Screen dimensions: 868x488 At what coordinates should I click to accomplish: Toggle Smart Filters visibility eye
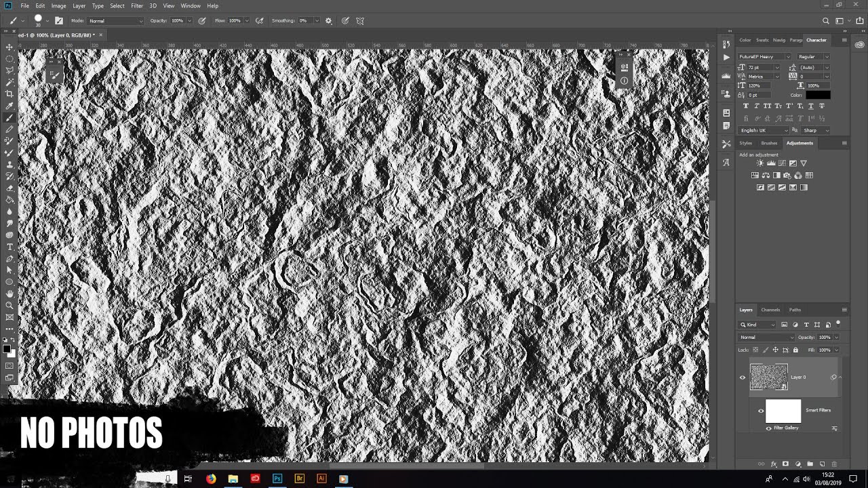pyautogui.click(x=760, y=411)
